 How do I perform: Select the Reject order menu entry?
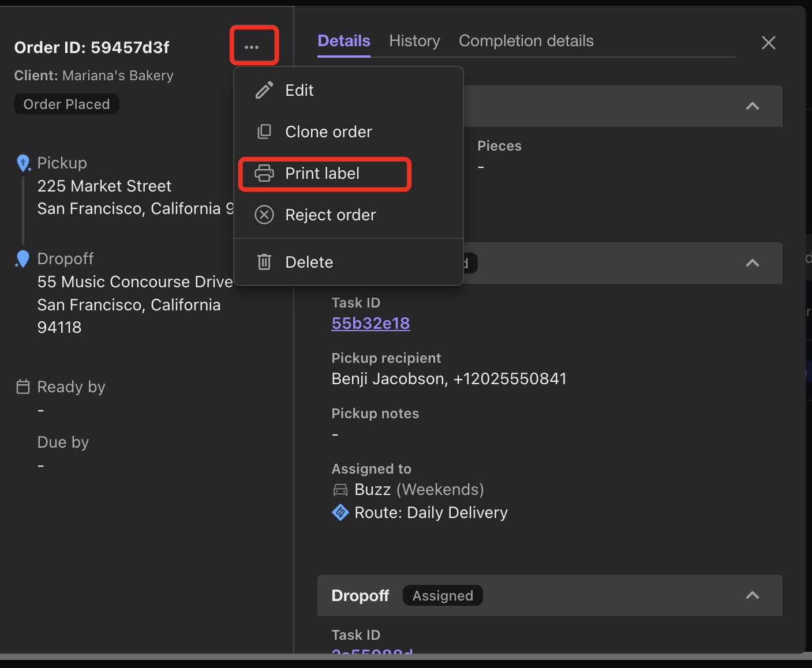[330, 215]
